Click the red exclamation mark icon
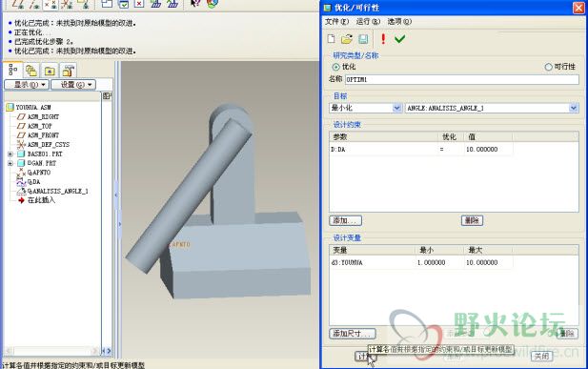 [x=383, y=39]
